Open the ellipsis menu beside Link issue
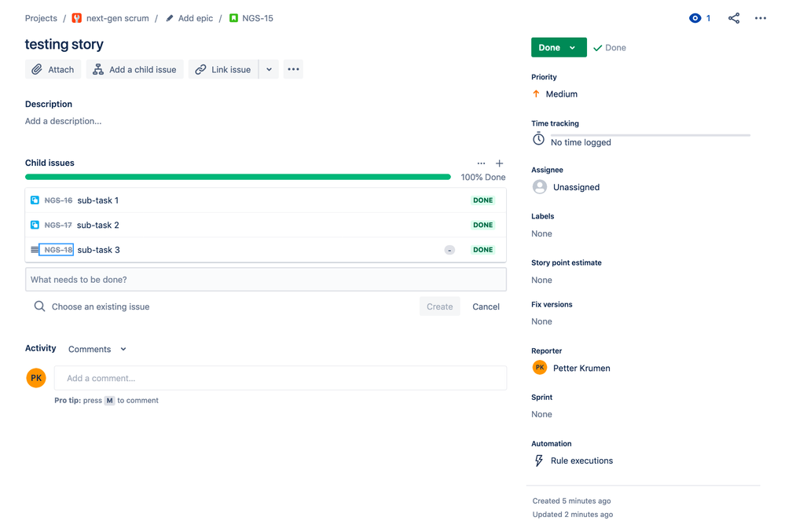 pos(293,70)
